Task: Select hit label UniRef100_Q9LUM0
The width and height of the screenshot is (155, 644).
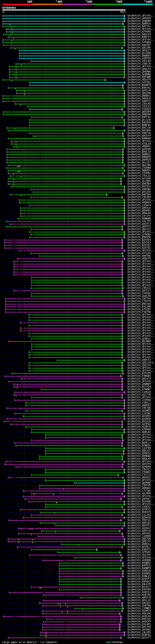Action: pos(139,48)
